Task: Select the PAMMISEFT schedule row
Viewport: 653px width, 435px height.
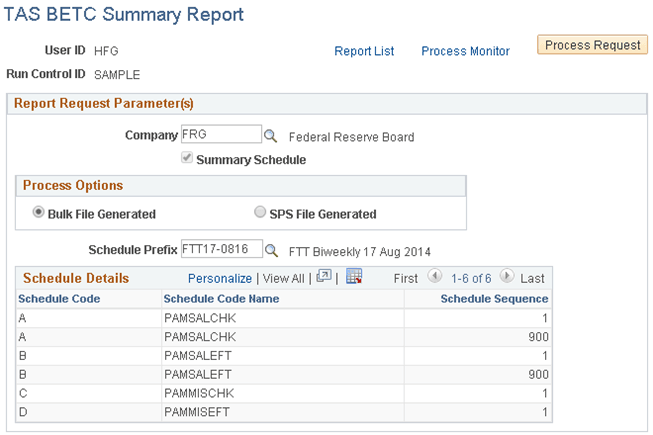Action: (x=201, y=411)
